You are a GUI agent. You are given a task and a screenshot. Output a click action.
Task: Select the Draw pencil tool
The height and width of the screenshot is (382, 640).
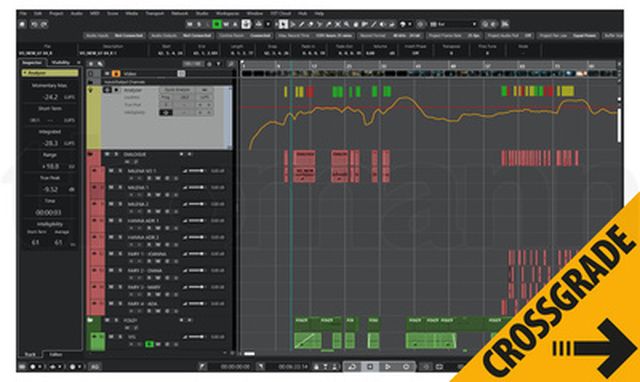click(x=301, y=24)
